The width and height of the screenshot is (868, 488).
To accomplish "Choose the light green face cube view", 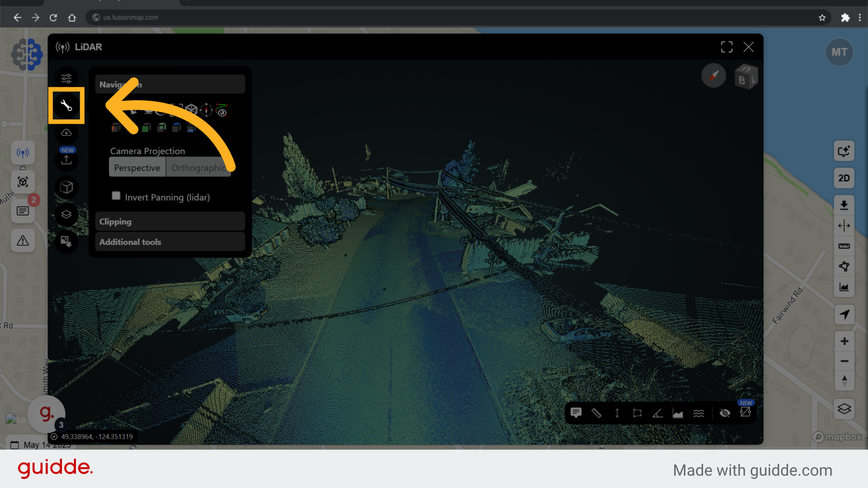I will point(161,128).
